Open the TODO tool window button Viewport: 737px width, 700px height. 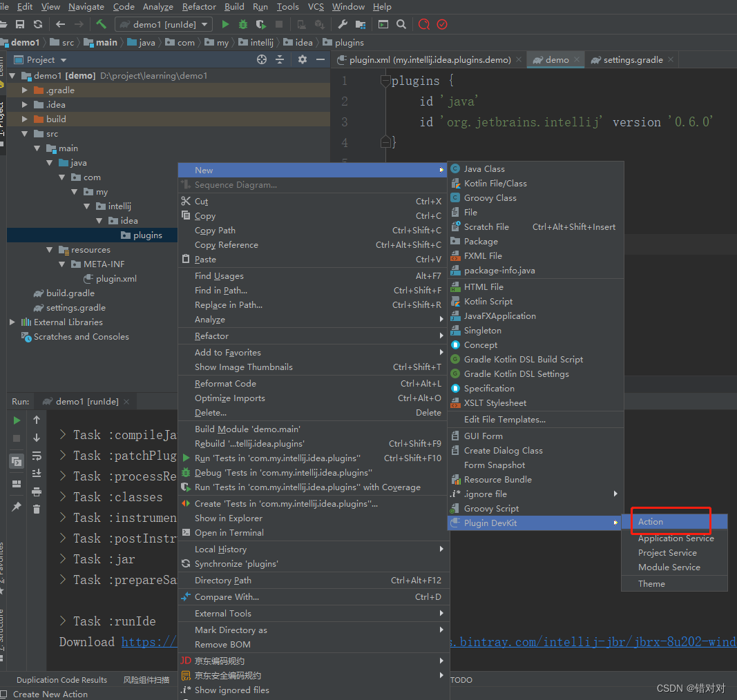pos(461,680)
